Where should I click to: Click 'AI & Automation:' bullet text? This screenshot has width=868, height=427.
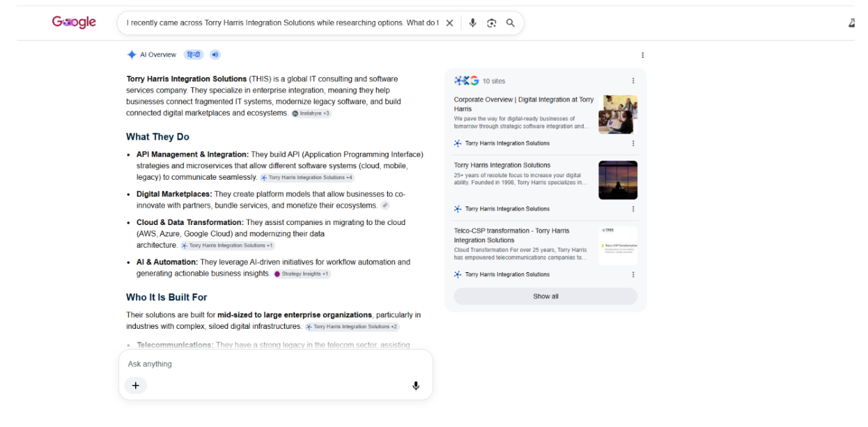pos(167,262)
